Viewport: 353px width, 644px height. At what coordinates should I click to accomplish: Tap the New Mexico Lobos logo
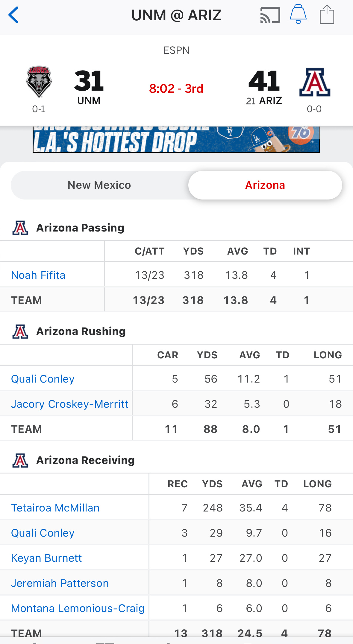pos(39,82)
